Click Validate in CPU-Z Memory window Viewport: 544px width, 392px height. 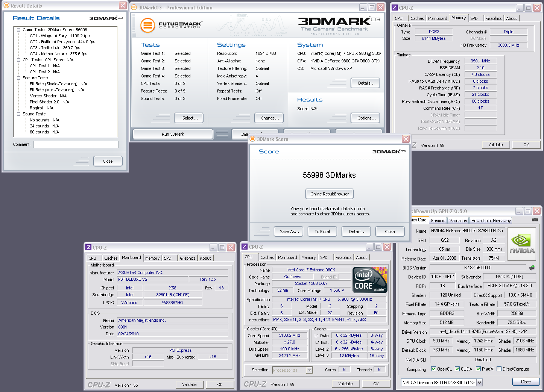coord(495,145)
